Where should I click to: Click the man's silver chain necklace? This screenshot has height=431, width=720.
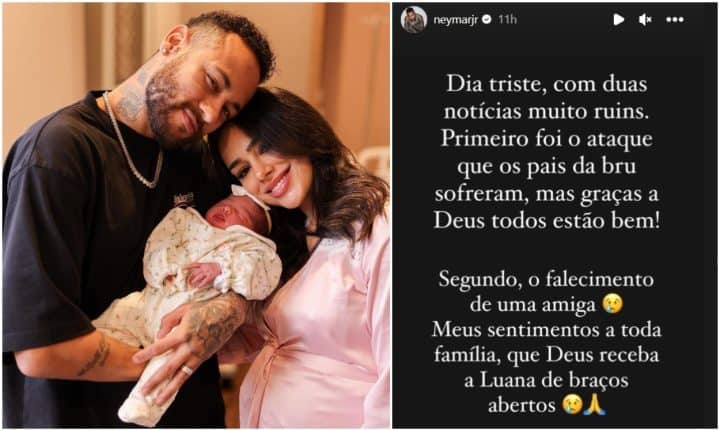[131, 142]
